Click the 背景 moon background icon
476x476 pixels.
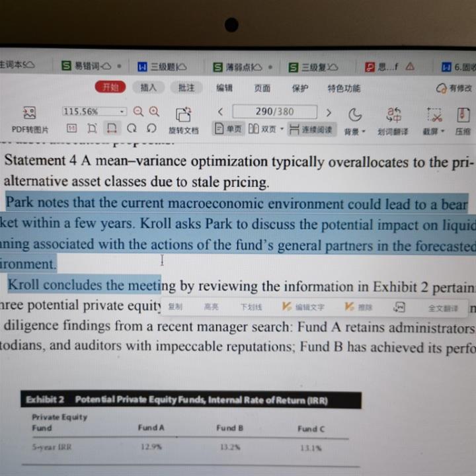coord(354,115)
